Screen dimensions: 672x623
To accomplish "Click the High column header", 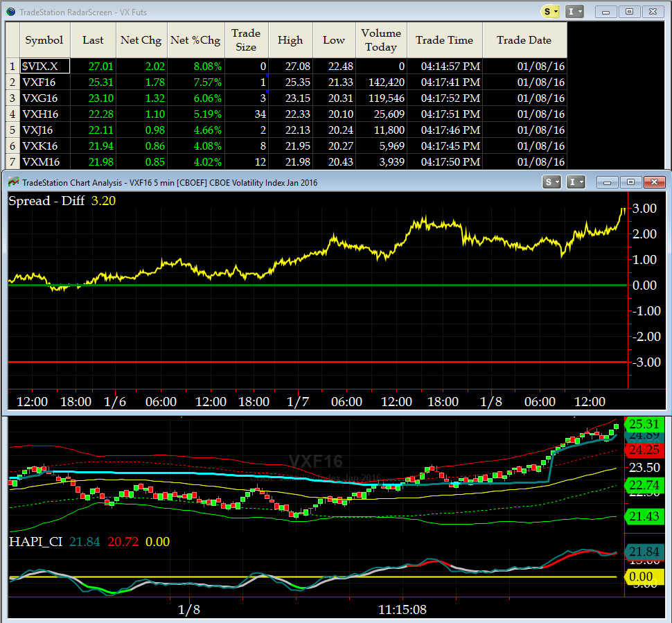I will tap(290, 40).
